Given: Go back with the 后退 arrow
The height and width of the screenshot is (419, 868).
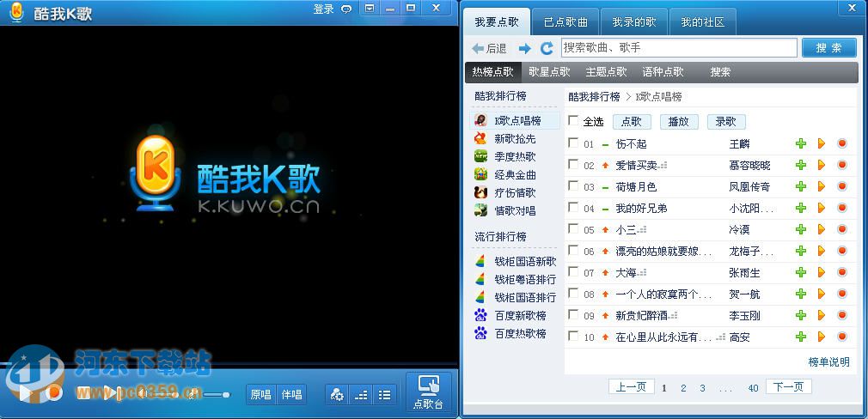Looking at the screenshot, I should coord(489,49).
